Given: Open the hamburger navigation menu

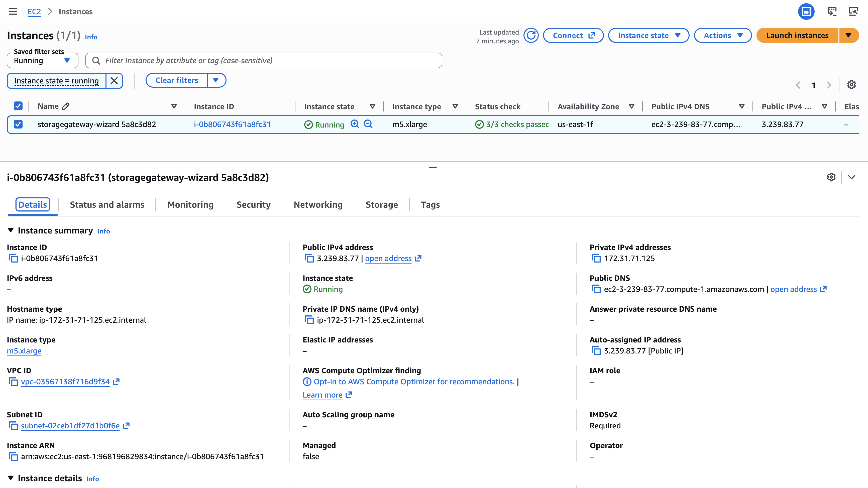Looking at the screenshot, I should point(13,12).
